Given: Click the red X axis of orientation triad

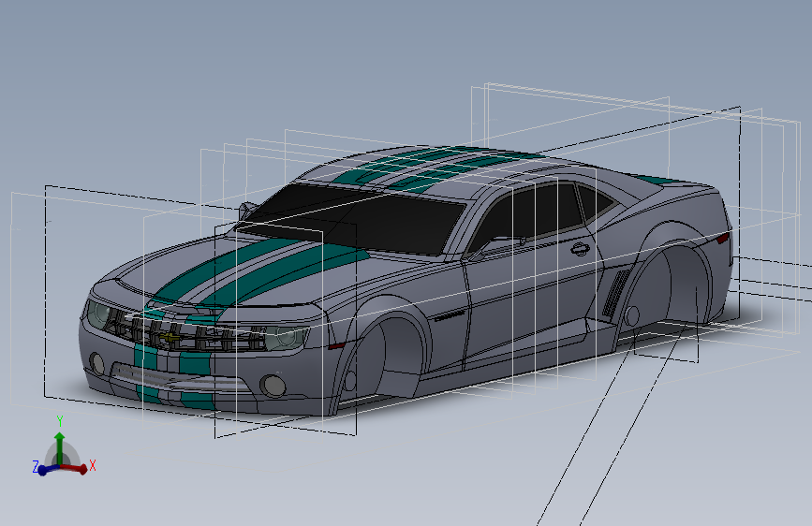Looking at the screenshot, I should (x=76, y=468).
